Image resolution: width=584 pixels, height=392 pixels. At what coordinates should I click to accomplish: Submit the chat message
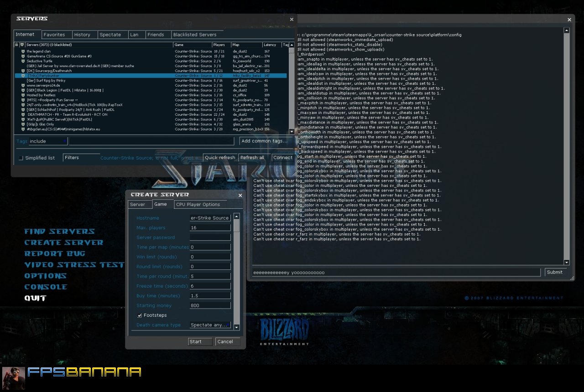[x=555, y=272]
